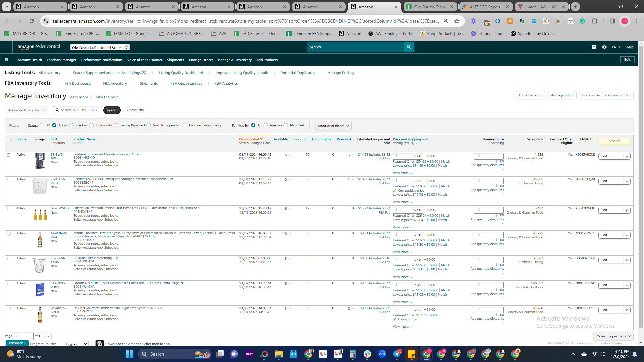Click the Fontana Chocolate Sauce product image
This screenshot has width=644, height=362.
(x=40, y=161)
